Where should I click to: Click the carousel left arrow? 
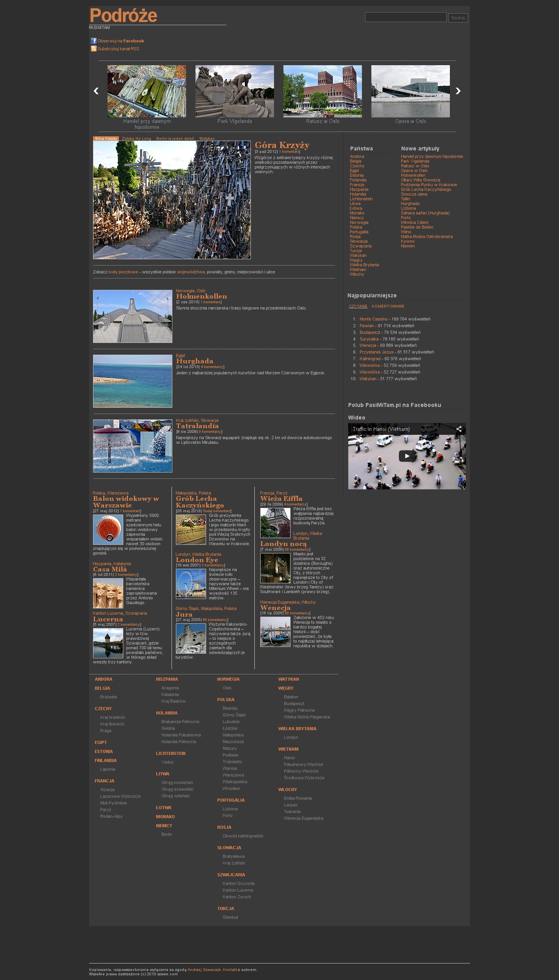(96, 91)
